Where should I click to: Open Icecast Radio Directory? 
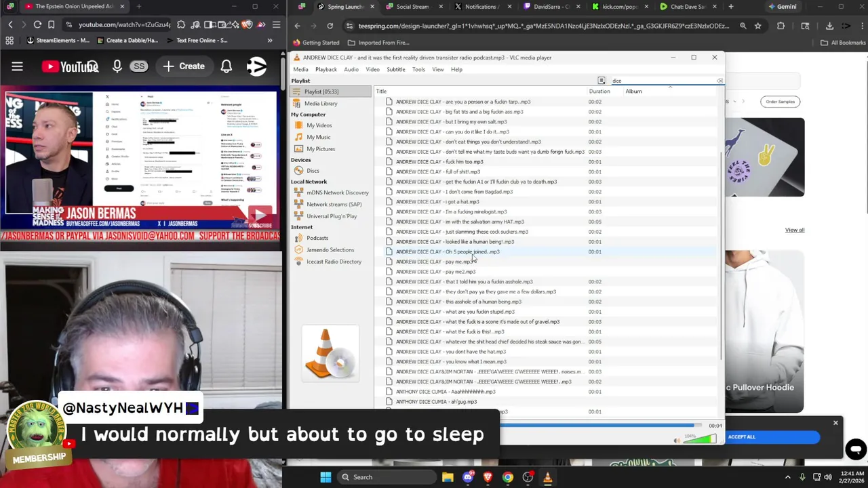[x=334, y=262]
